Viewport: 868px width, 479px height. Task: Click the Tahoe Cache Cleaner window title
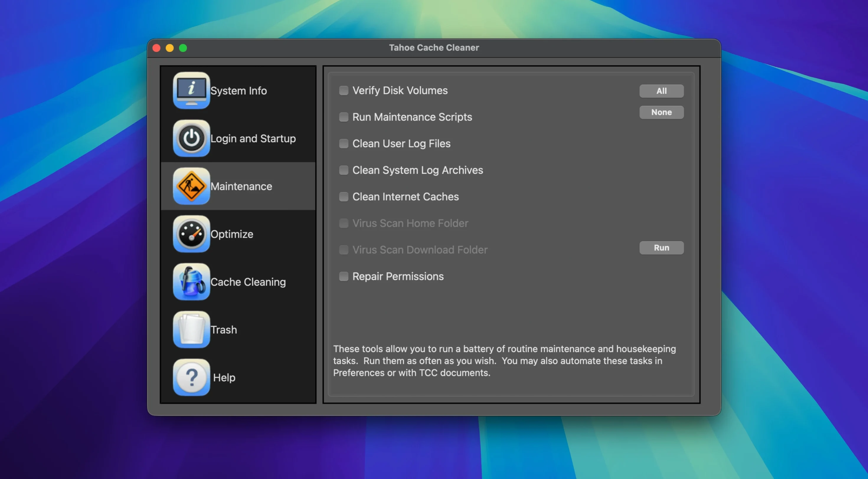tap(434, 47)
